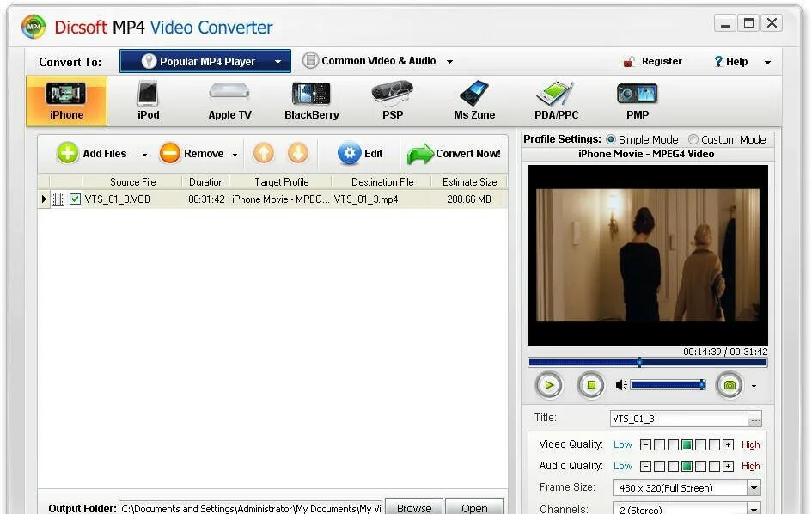Viewport: 812px width, 514px height.
Task: Click the Title ellipsis button
Action: (755, 419)
